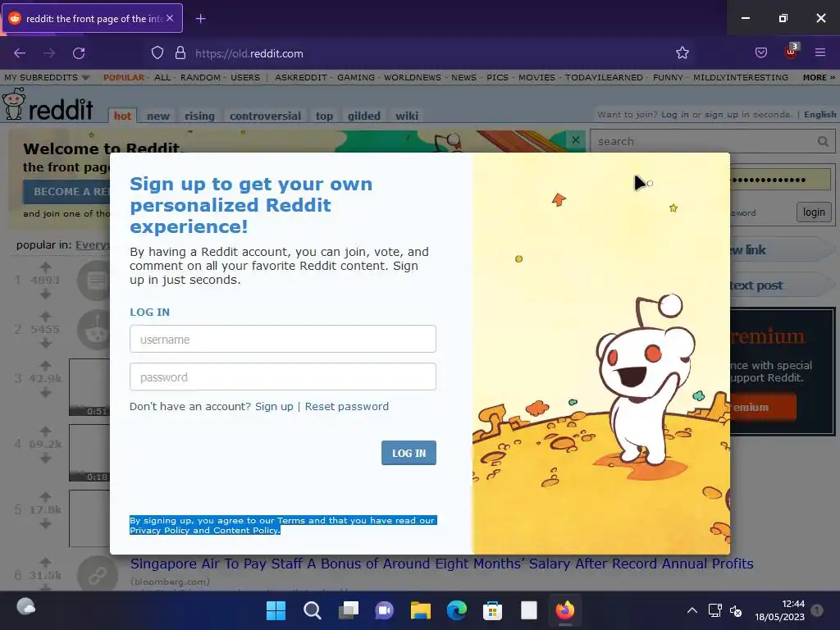This screenshot has height=630, width=840.
Task: Open Microsoft Store from the taskbar
Action: [x=492, y=610]
